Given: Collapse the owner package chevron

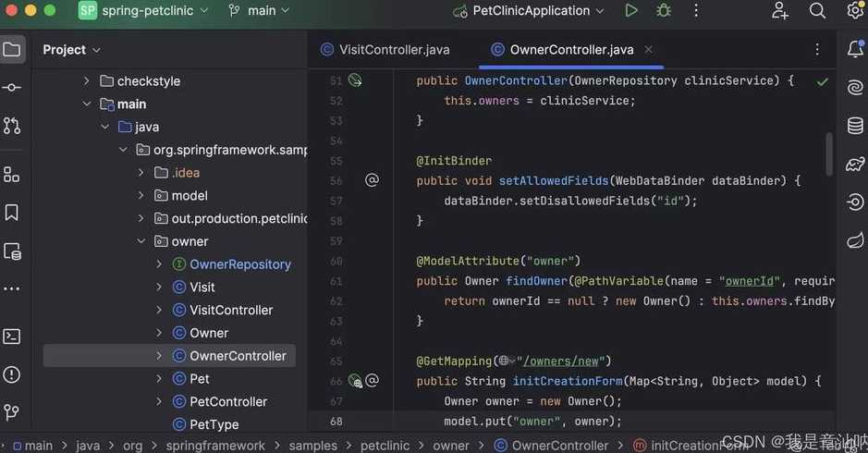Looking at the screenshot, I should tap(141, 241).
